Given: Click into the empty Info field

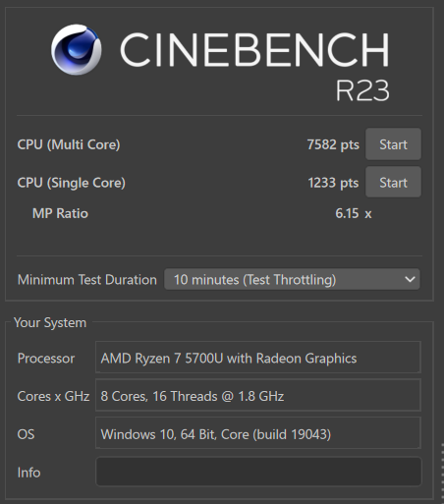Looking at the screenshot, I should pyautogui.click(x=258, y=472).
